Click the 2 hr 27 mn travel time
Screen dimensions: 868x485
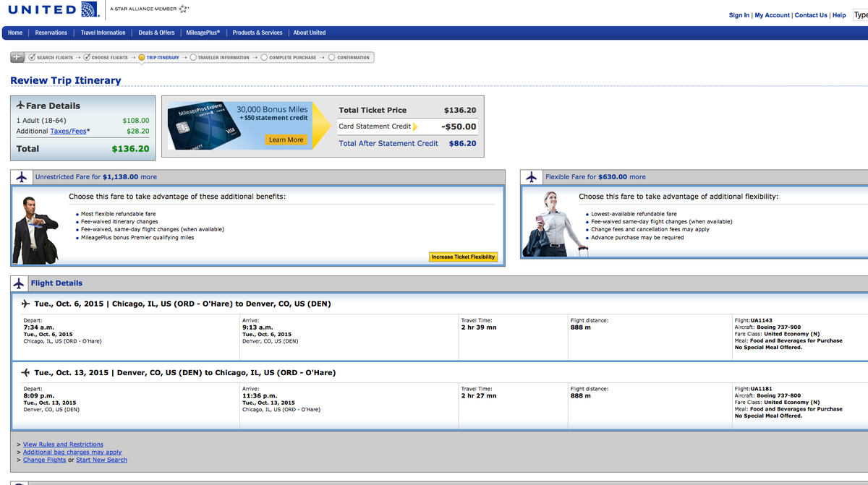[x=479, y=396]
